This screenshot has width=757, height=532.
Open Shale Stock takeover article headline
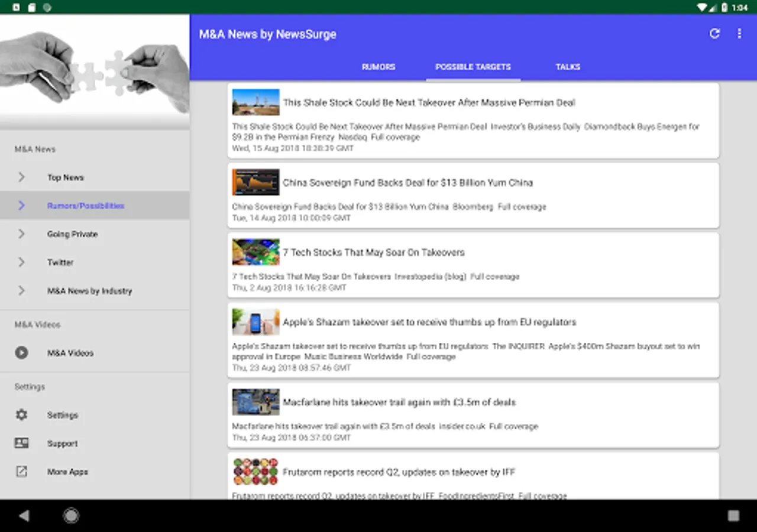(429, 102)
